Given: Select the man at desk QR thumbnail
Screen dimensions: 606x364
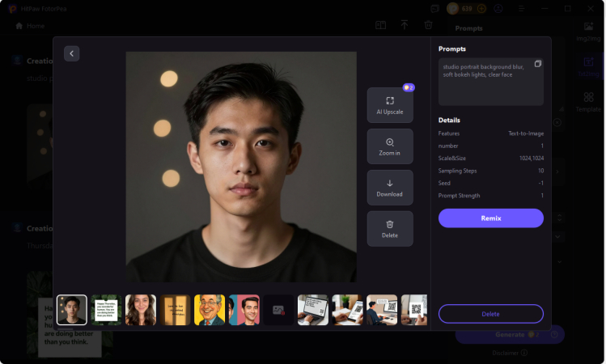Looking at the screenshot, I should pyautogui.click(x=382, y=310).
